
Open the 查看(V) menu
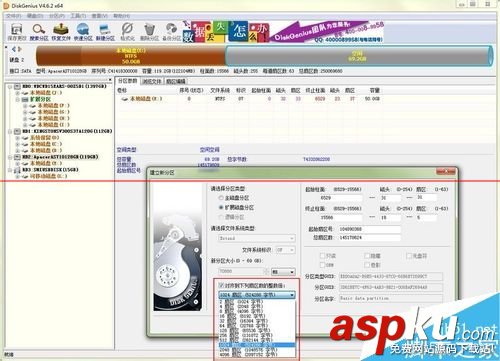[100, 16]
